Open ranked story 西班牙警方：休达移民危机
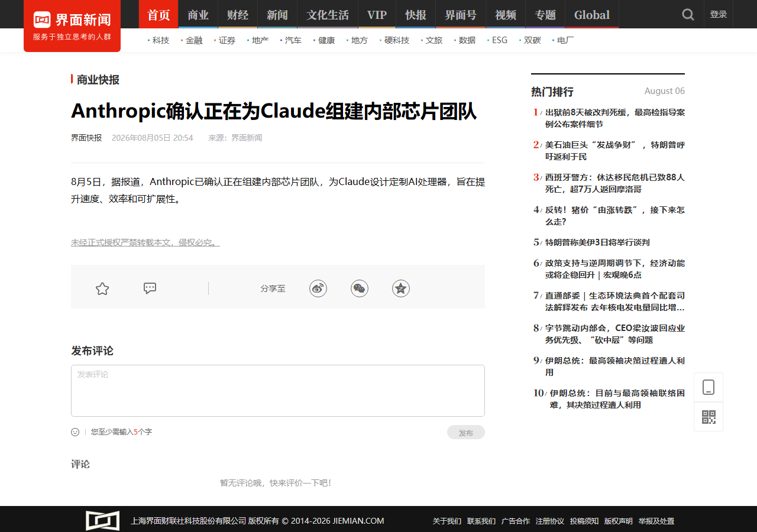The height and width of the screenshot is (532, 757). pos(615,183)
